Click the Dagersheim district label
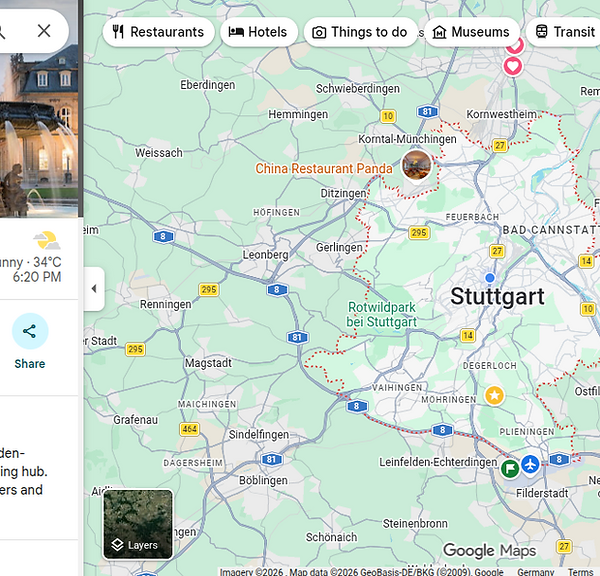600x576 pixels. point(193,463)
